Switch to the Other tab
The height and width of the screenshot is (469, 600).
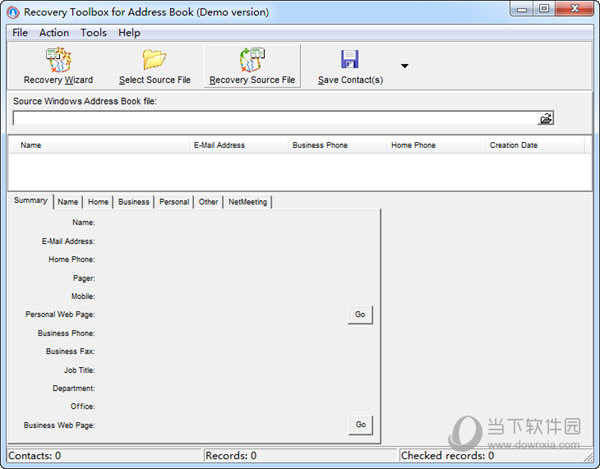pyautogui.click(x=208, y=202)
